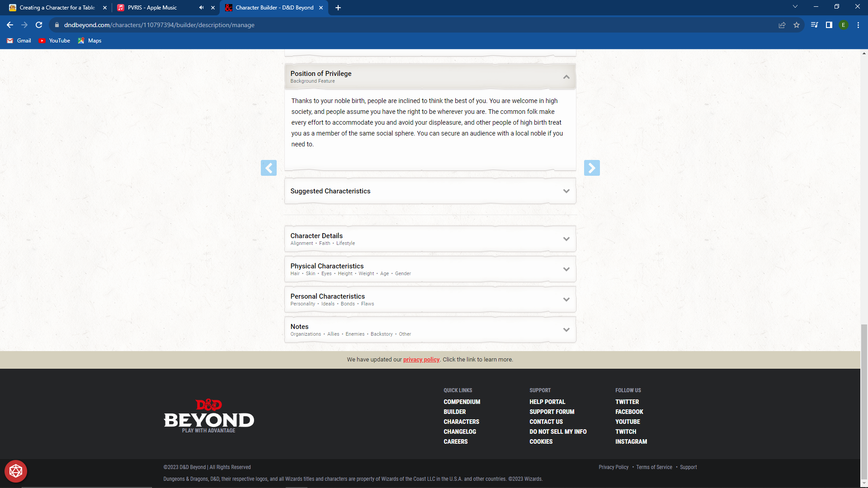
Task: Open the dice roller icon in bottom corner
Action: pyautogui.click(x=16, y=471)
